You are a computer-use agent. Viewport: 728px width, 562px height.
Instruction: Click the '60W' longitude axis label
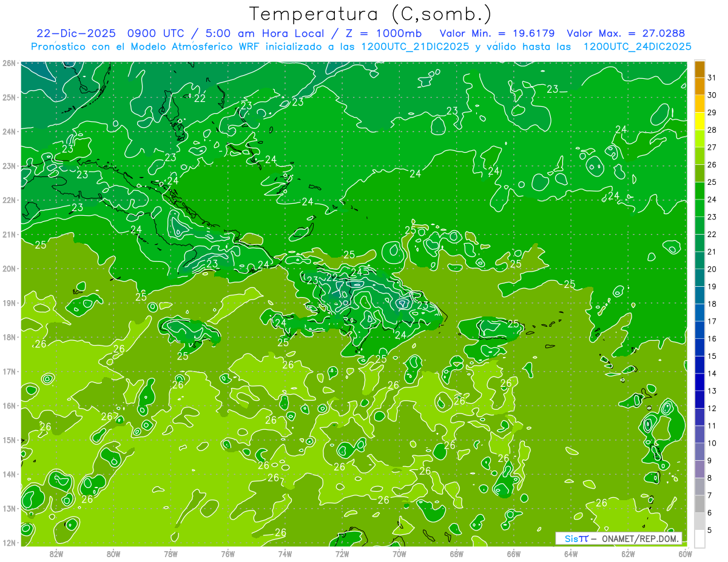point(685,554)
